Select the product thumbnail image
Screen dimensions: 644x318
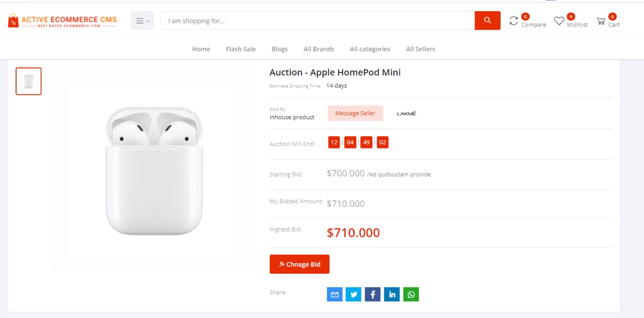(29, 82)
